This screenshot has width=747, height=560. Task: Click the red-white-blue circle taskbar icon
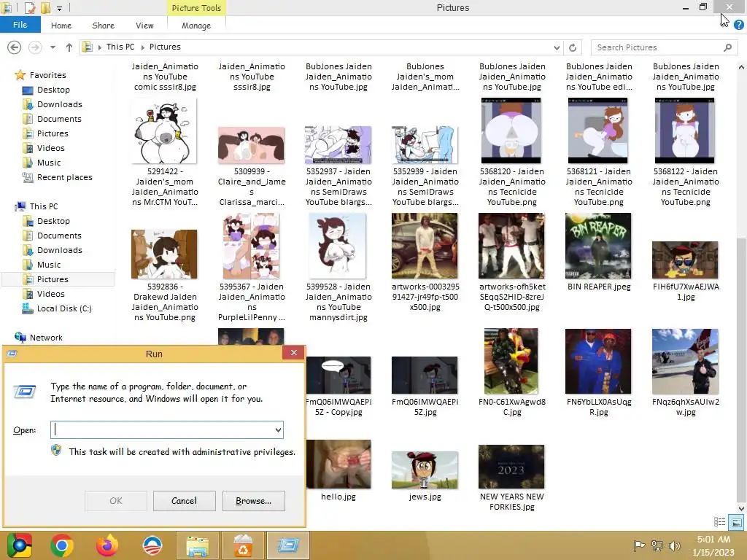click(x=152, y=545)
